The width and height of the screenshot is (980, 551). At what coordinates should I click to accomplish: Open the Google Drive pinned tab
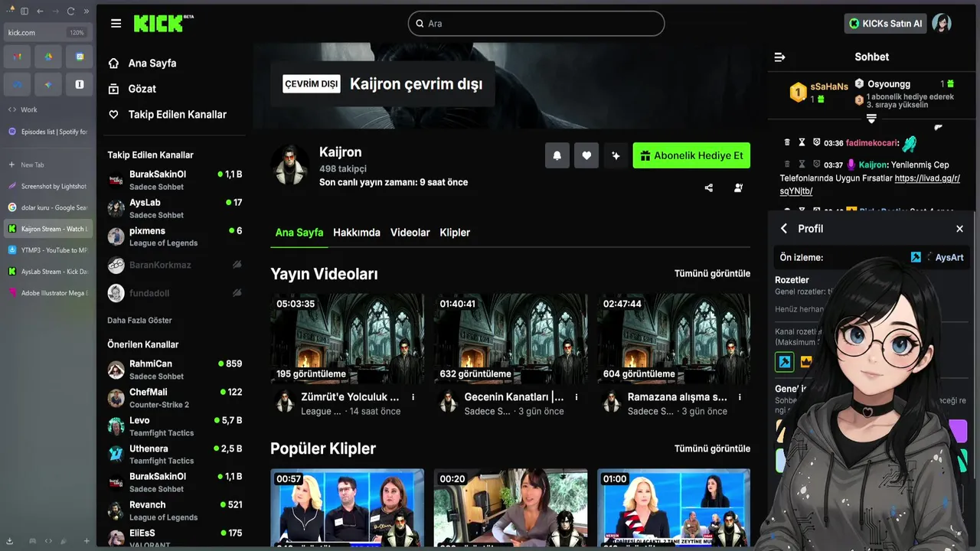click(x=47, y=57)
